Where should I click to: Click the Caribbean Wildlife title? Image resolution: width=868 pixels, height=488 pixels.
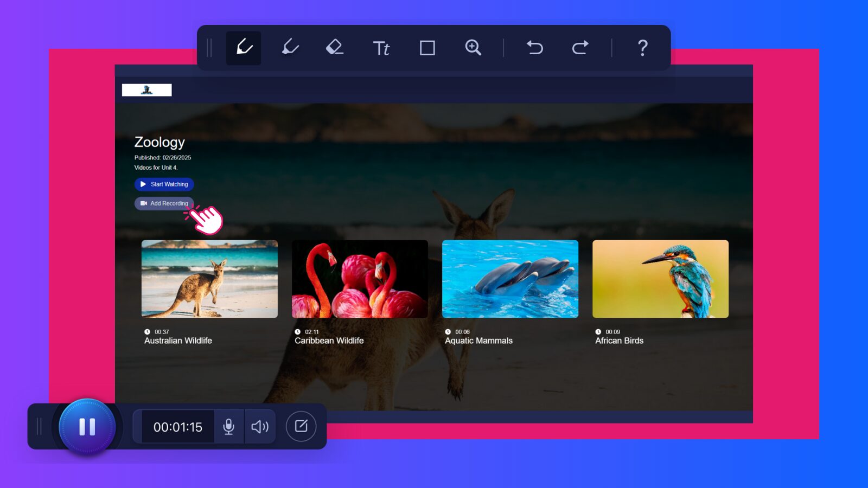(329, 341)
